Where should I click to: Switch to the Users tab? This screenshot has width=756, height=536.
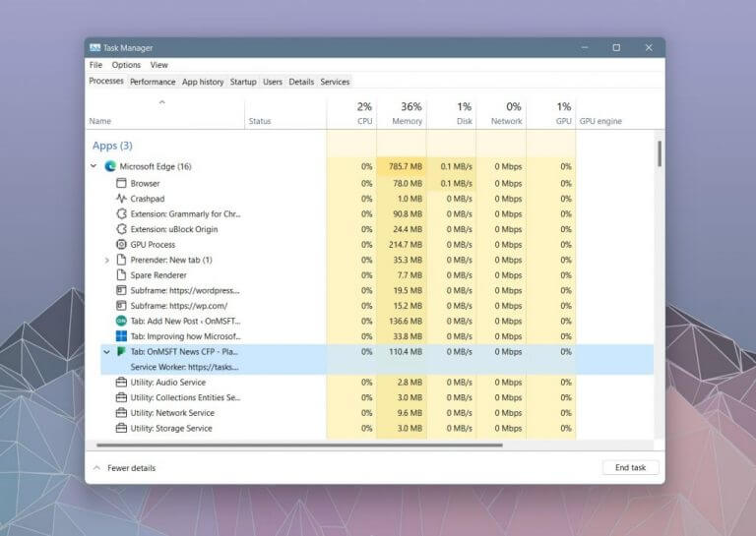pyautogui.click(x=273, y=82)
